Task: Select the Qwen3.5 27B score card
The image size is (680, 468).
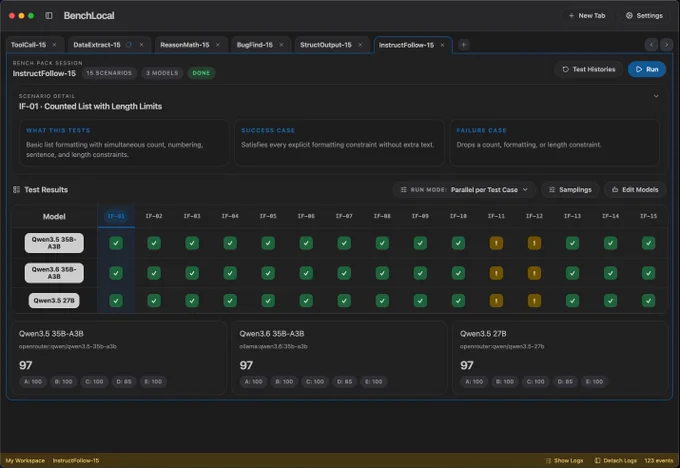Action: (x=560, y=358)
